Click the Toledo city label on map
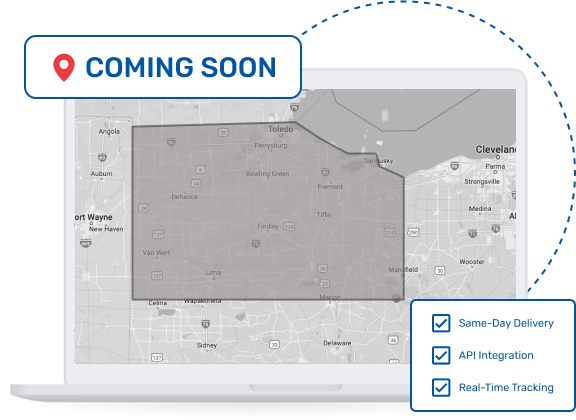This screenshot has width=576, height=420. tap(281, 129)
